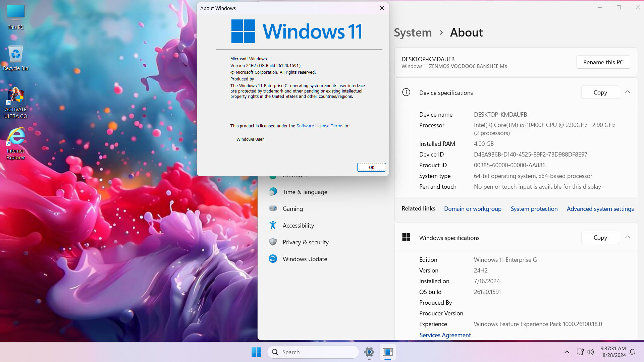Select the About Windows taskbar app icon

pyautogui.click(x=388, y=352)
